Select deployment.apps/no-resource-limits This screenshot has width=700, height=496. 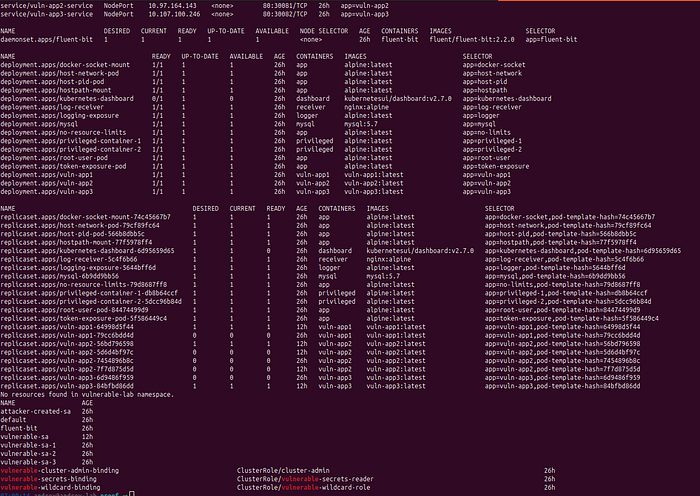pyautogui.click(x=63, y=133)
